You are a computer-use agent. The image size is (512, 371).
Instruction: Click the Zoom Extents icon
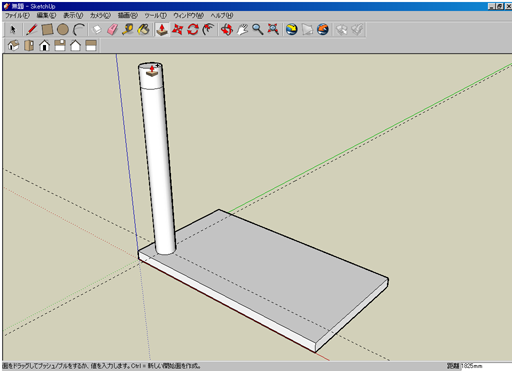coord(273,30)
